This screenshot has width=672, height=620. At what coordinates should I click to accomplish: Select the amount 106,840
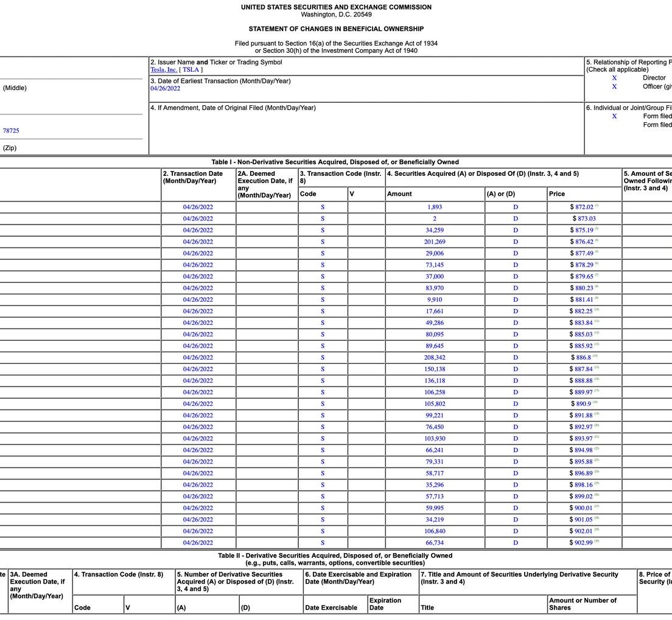click(x=435, y=531)
